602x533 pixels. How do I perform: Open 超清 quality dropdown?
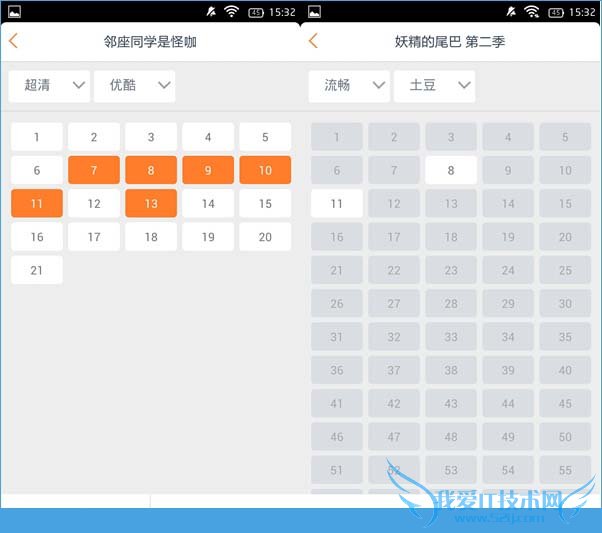pyautogui.click(x=49, y=86)
